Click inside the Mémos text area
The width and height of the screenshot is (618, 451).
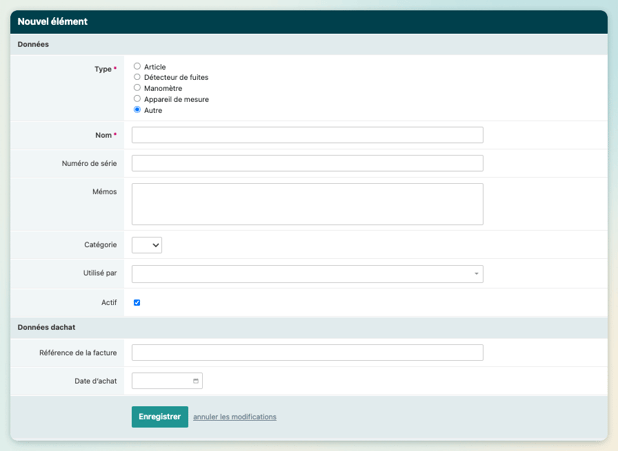[307, 204]
